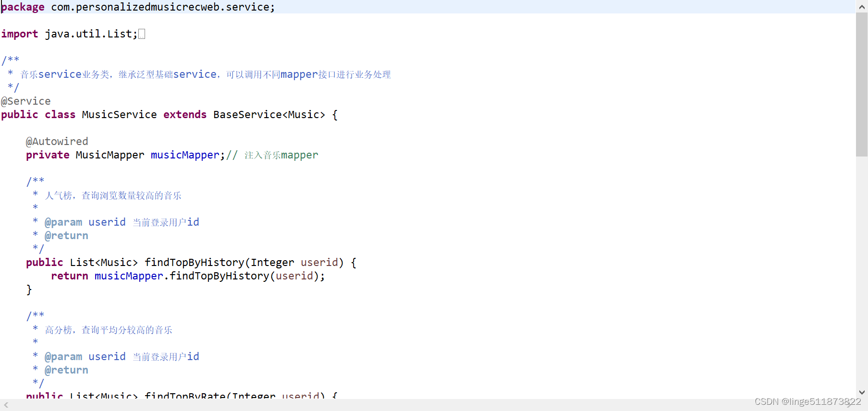
Task: Click the extends keyword
Action: click(185, 115)
